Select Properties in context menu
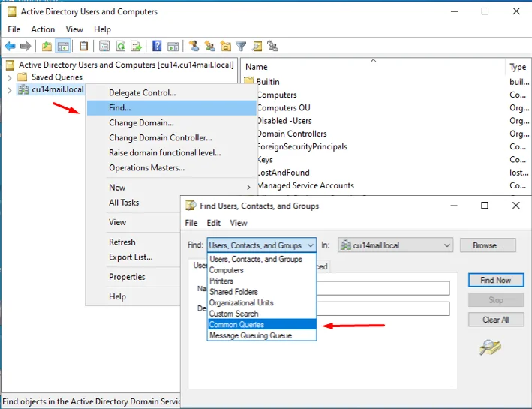The width and height of the screenshot is (532, 409). [134, 277]
